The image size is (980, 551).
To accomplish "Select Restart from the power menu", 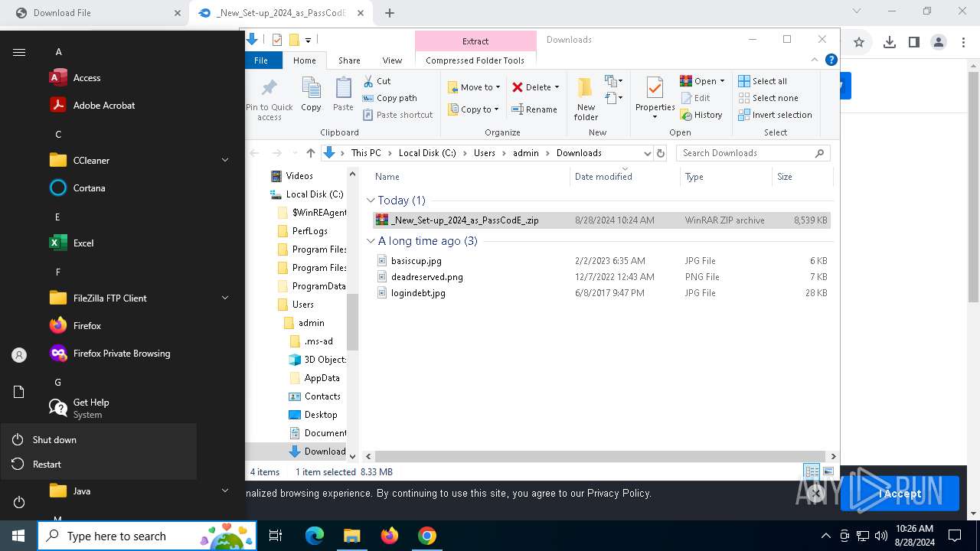I will coord(98,465).
